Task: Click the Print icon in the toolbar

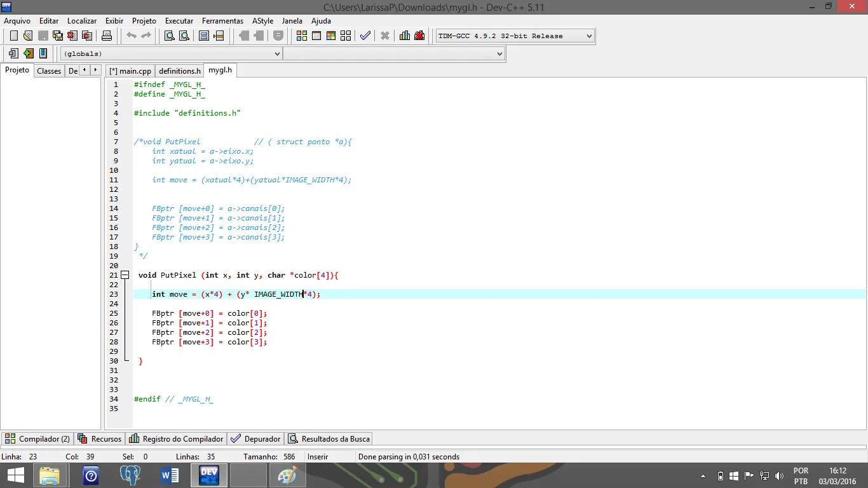Action: pyautogui.click(x=107, y=36)
